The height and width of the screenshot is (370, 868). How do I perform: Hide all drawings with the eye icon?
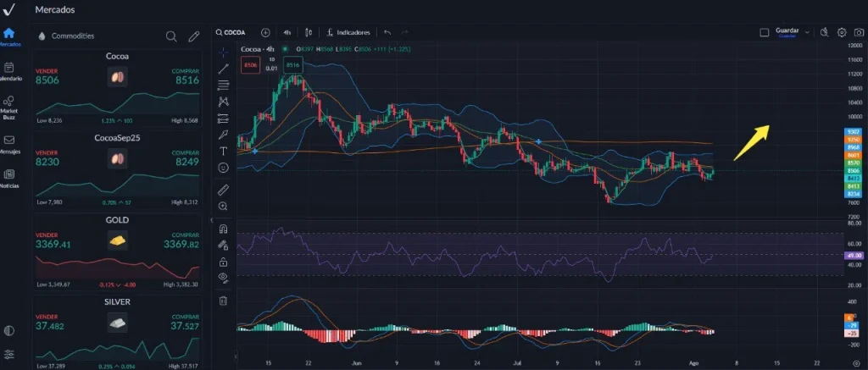tap(223, 278)
